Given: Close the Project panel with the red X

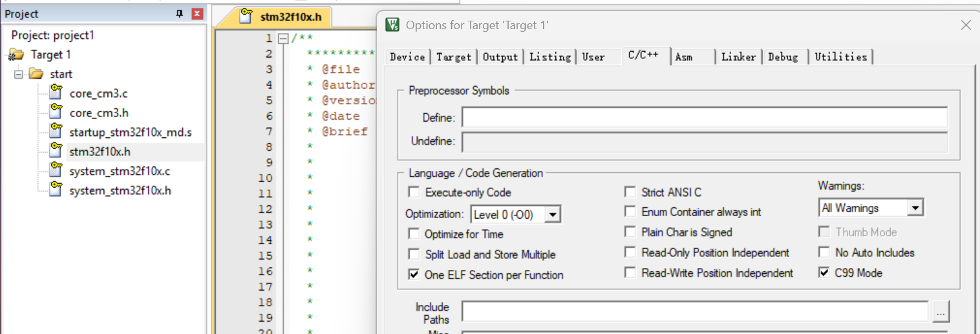Looking at the screenshot, I should [x=197, y=14].
